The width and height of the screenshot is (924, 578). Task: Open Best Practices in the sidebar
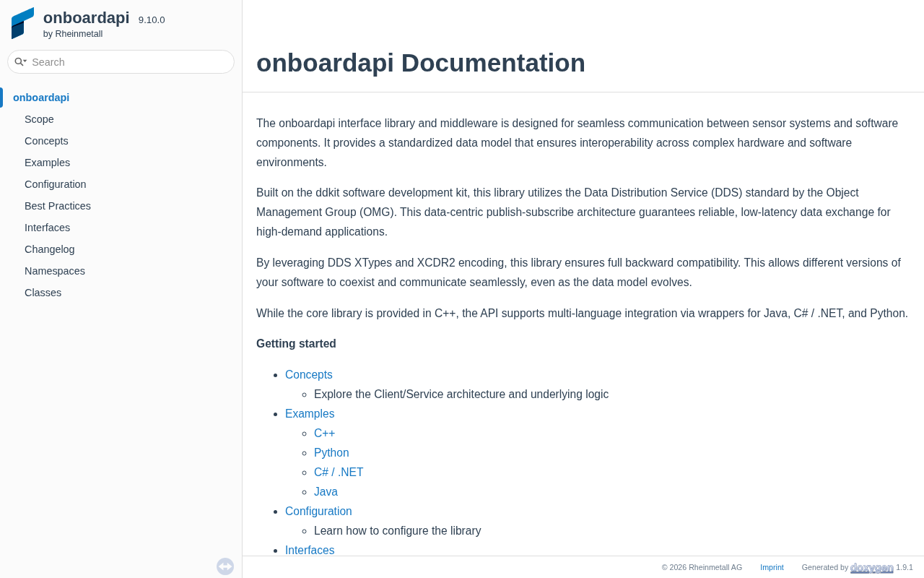[x=58, y=206]
